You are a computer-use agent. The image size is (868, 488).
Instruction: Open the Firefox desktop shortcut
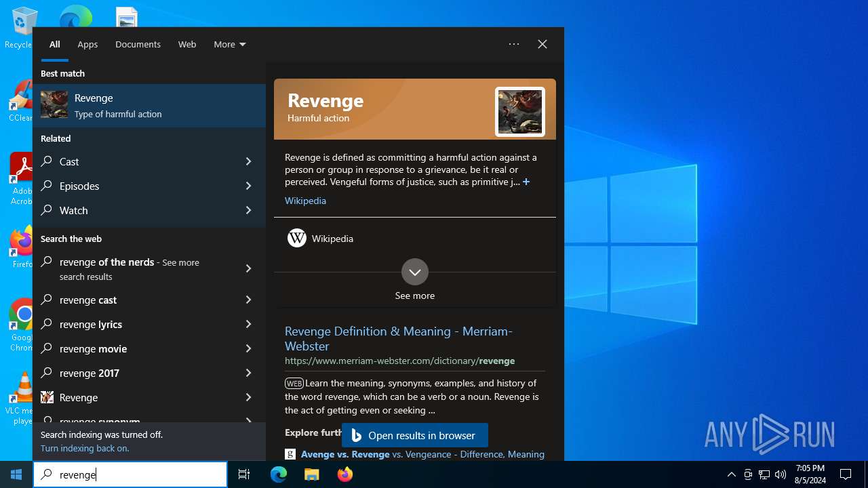[x=22, y=247]
